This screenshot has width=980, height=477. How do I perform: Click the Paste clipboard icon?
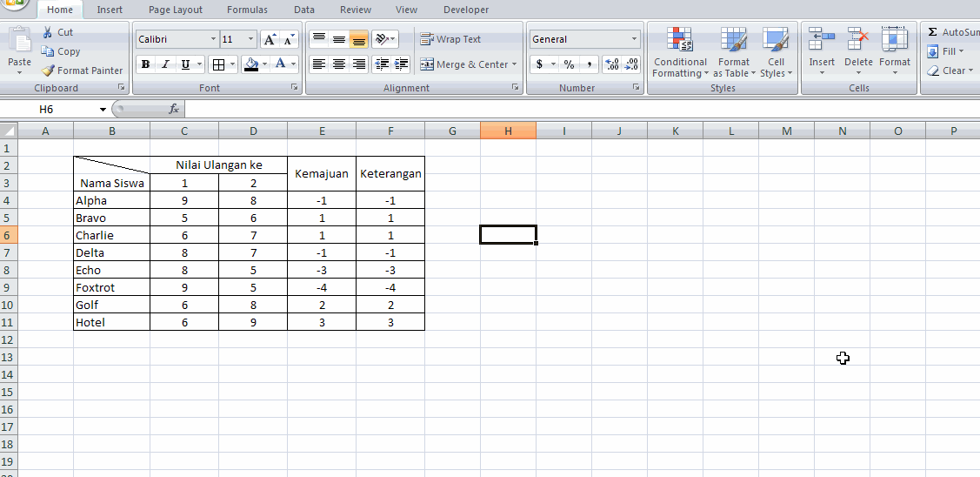point(19,40)
